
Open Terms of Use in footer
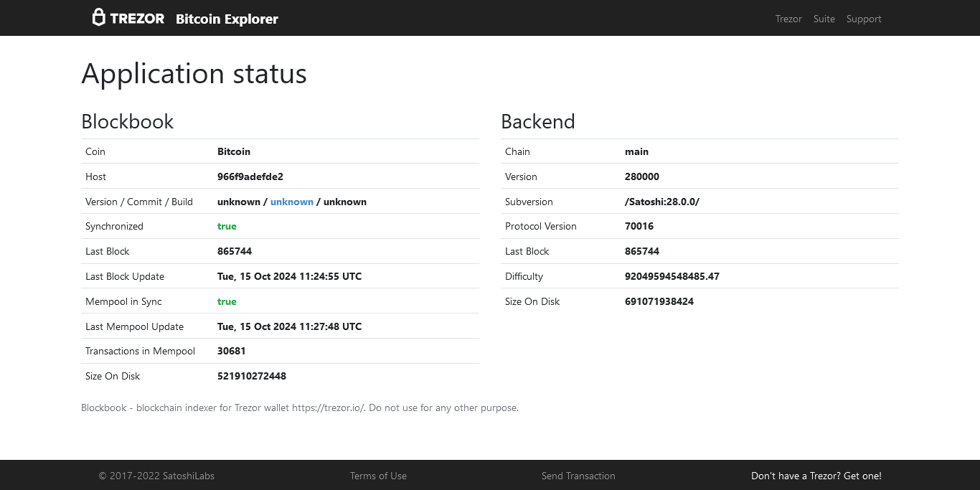click(378, 476)
